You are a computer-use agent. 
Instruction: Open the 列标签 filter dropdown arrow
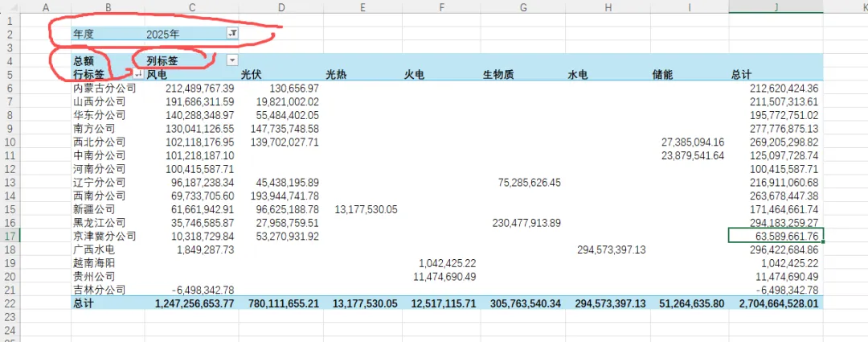[x=232, y=60]
